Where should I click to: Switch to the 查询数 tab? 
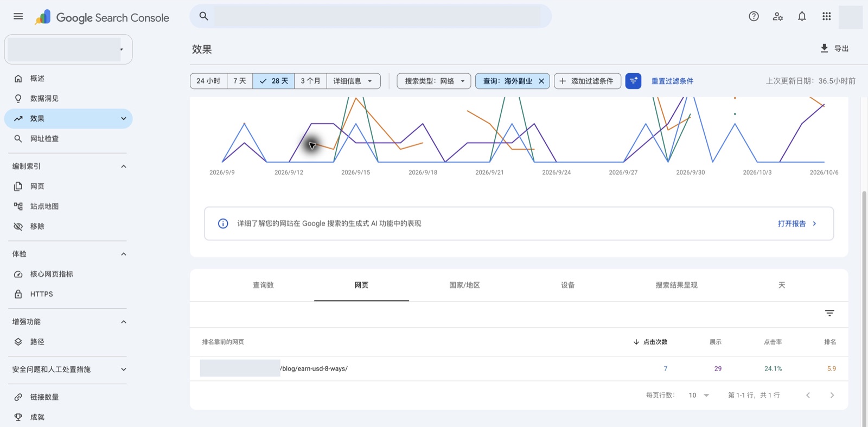[x=263, y=285]
